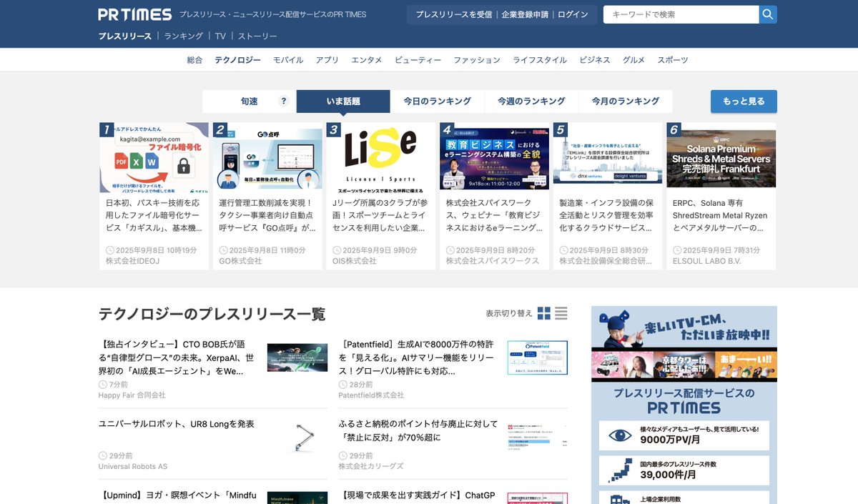Open rank 3 LiSe logo thumbnail

point(381,157)
